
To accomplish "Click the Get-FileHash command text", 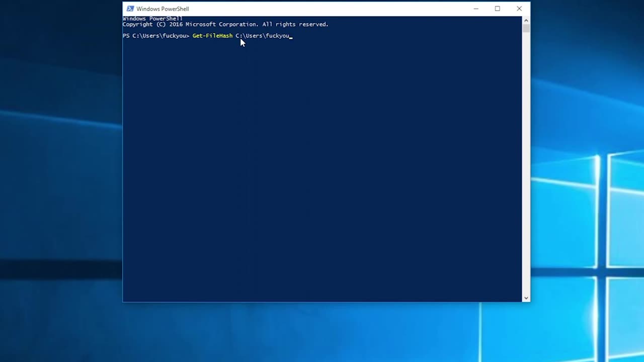I will coord(212,36).
